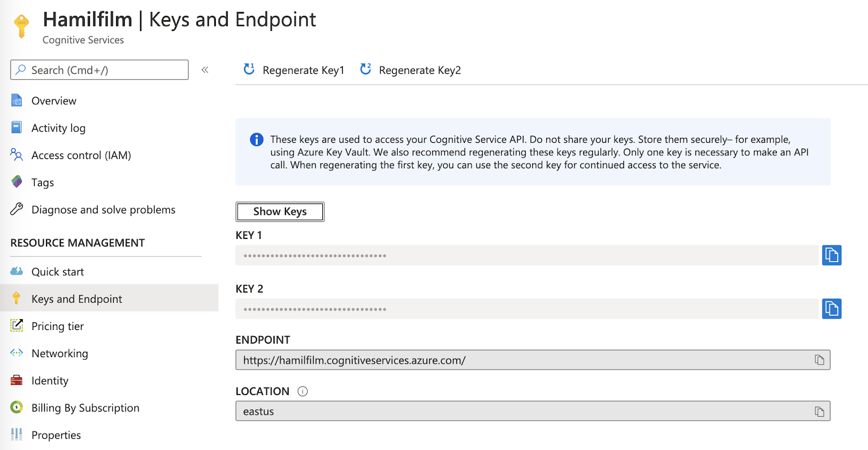Select Keys and Endpoint menu item
This screenshot has height=450, width=868.
pyautogui.click(x=109, y=298)
